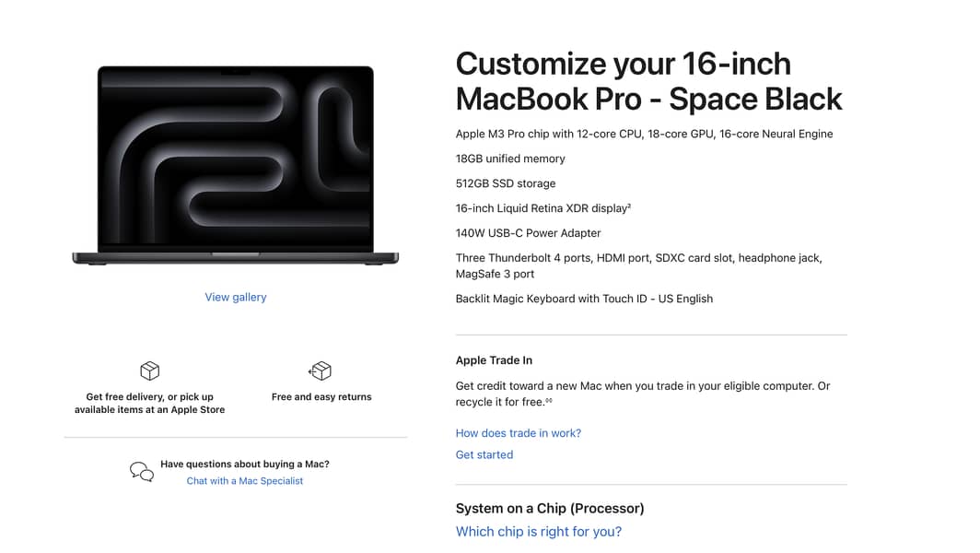Open the View gallery link
This screenshot has width=980, height=553.
[236, 297]
